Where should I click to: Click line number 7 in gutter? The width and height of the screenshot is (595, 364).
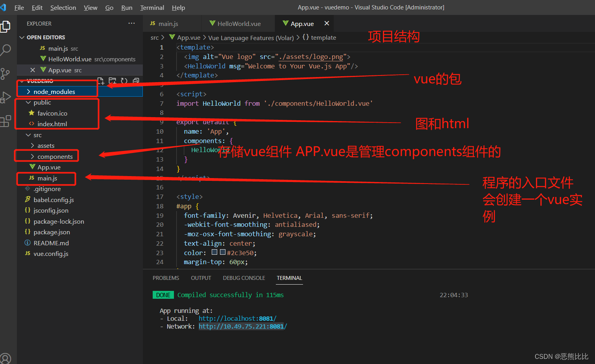tap(161, 103)
